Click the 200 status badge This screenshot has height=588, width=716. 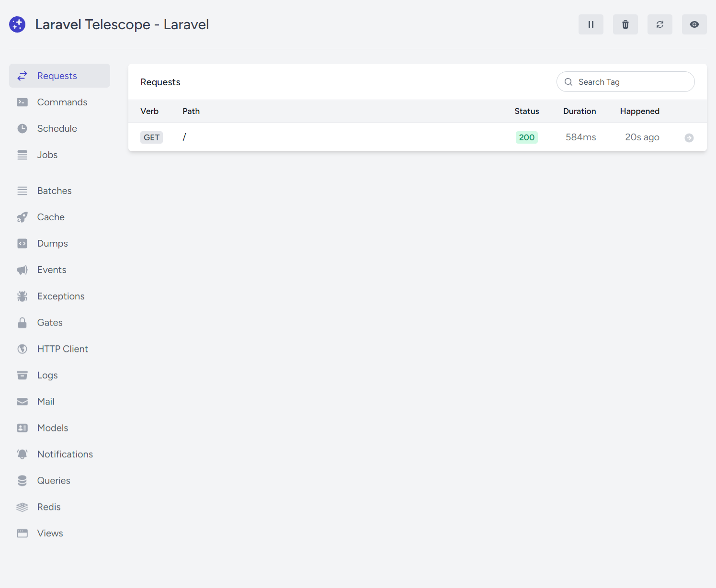(x=527, y=137)
